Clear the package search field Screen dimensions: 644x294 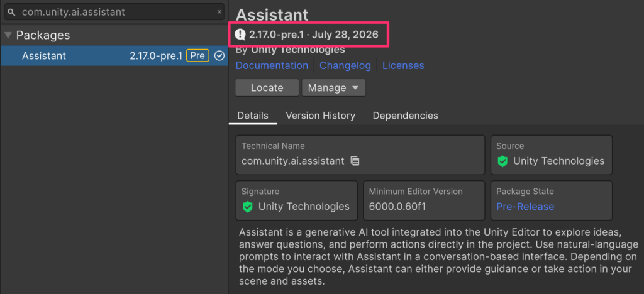point(219,12)
